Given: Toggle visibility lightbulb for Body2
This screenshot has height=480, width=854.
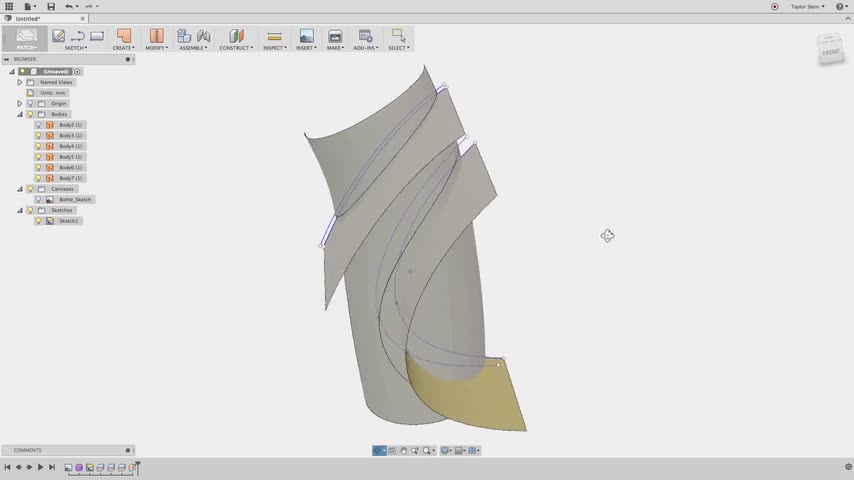Looking at the screenshot, I should click(x=39, y=125).
